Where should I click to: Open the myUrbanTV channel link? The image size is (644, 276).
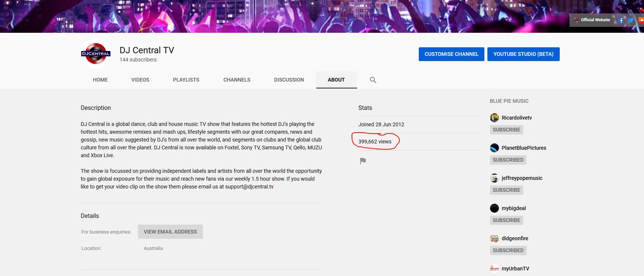515,269
